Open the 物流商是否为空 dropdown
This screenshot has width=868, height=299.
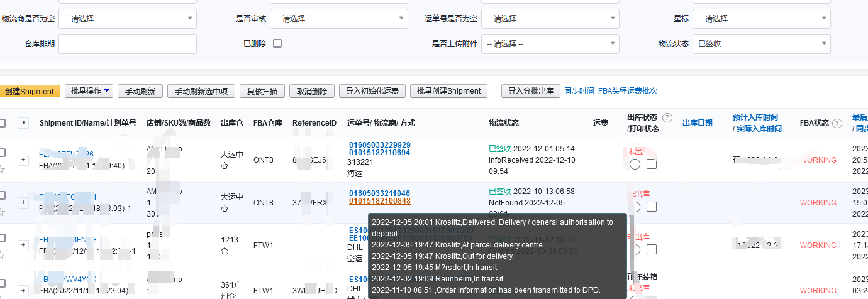[128, 19]
